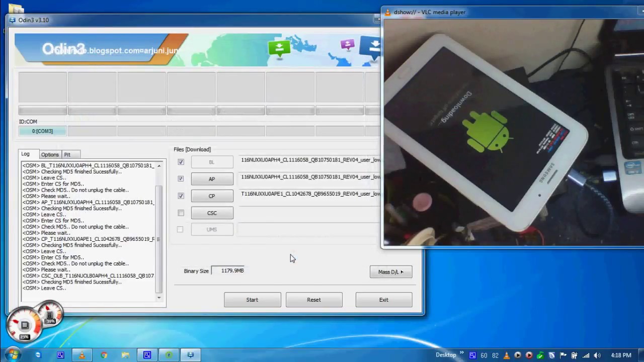Click log line starting "<OSM> BL_T116NUXXU0APH4"

(x=89, y=165)
